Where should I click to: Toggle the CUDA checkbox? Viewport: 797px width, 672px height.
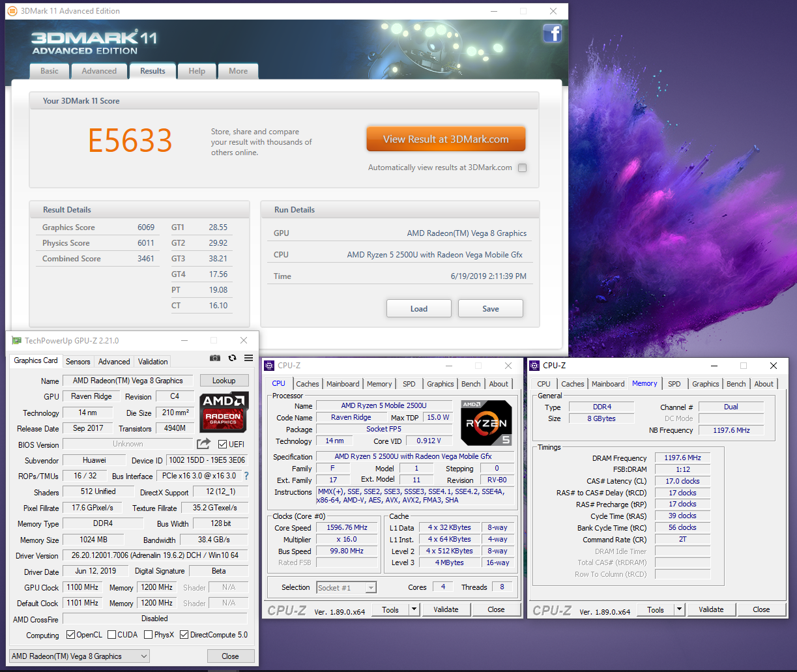[x=112, y=634]
